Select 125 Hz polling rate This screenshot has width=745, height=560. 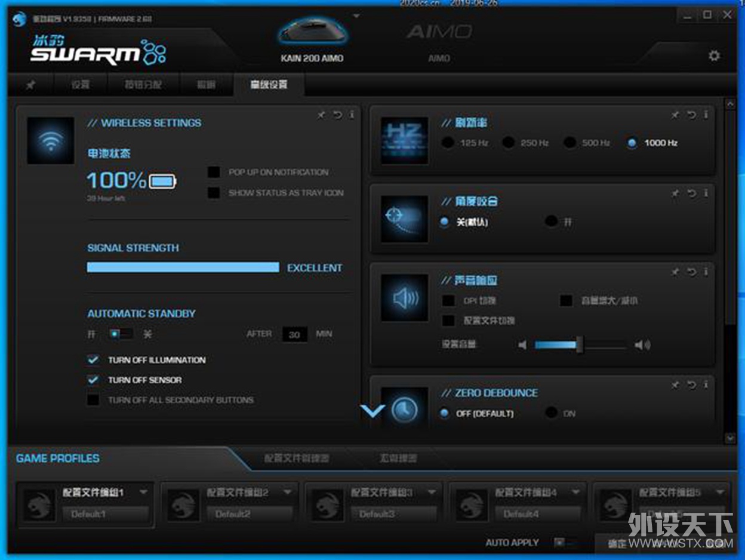point(448,143)
